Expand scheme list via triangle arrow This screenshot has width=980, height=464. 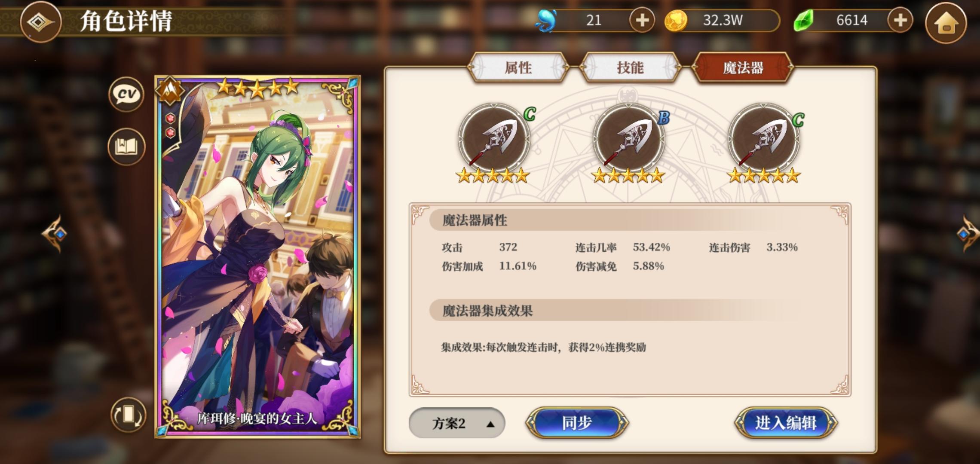(x=490, y=424)
